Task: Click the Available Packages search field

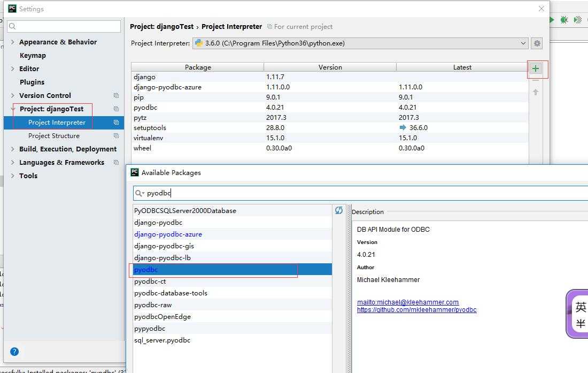Action: click(x=360, y=193)
